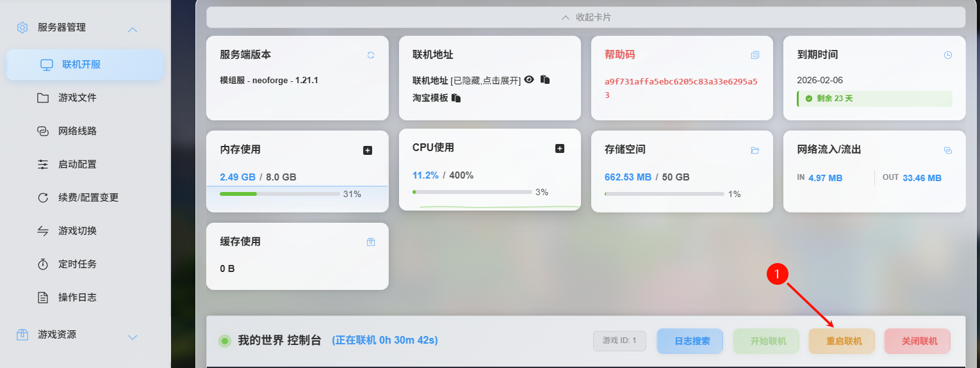Click plus icon on CPU使用 card
This screenshot has height=368, width=980.
pos(560,148)
